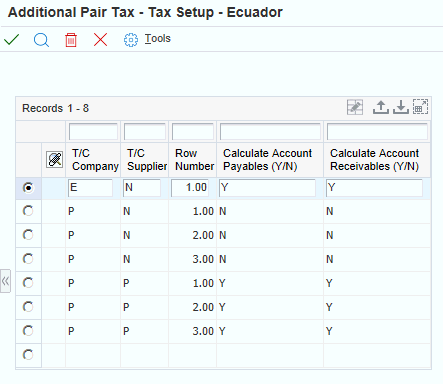Click the red Cancel X icon
Screen dimensions: 443x384
pos(100,40)
